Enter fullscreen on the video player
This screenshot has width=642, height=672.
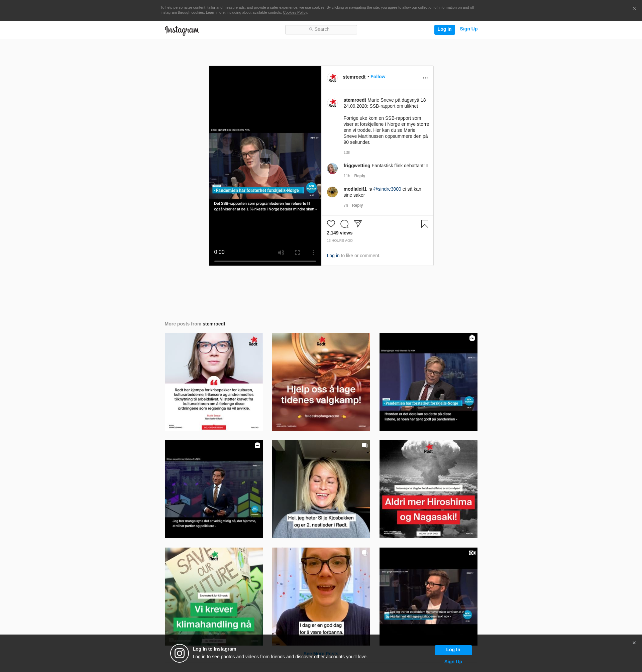pyautogui.click(x=297, y=253)
